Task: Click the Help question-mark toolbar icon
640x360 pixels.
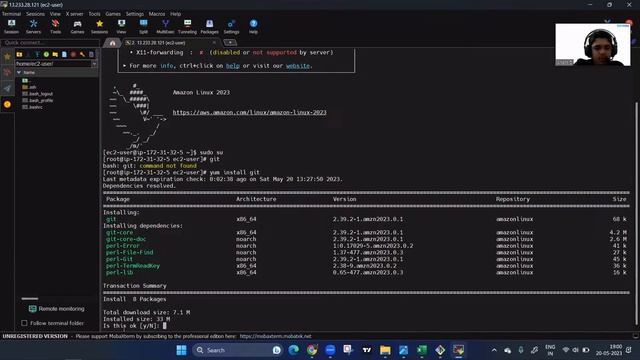Action: pos(253,27)
